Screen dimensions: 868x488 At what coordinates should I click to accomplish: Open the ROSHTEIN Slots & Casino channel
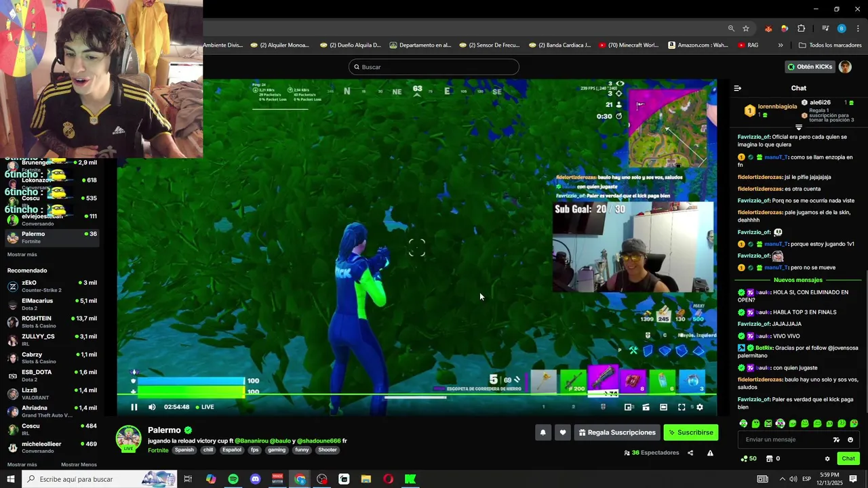(x=53, y=322)
